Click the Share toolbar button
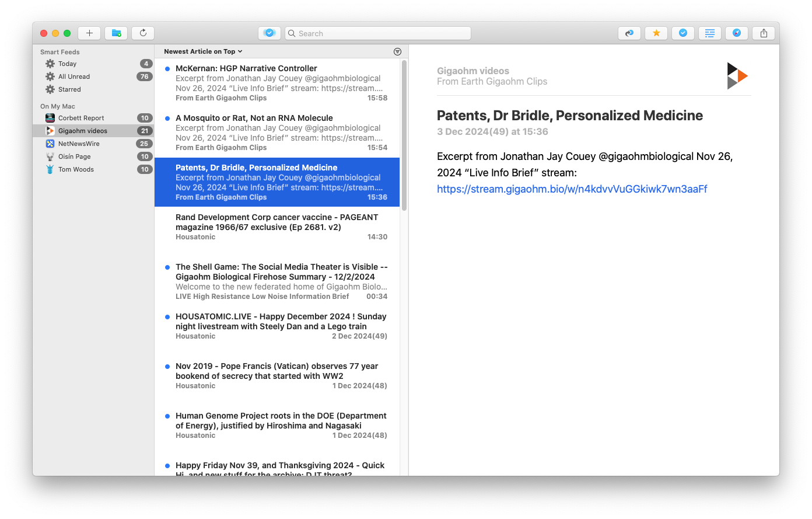Screen dimensions: 812x519 pyautogui.click(x=764, y=33)
